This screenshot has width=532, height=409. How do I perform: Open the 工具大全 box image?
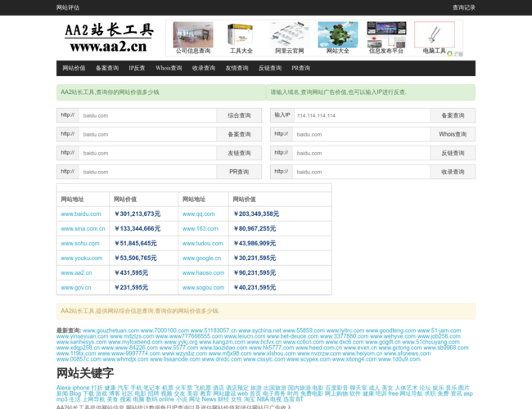(241, 34)
